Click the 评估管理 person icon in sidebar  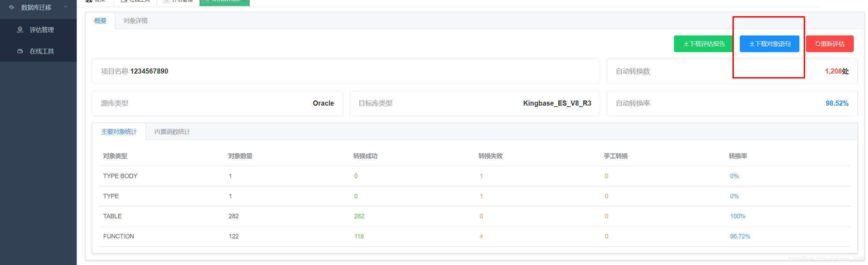click(x=20, y=30)
